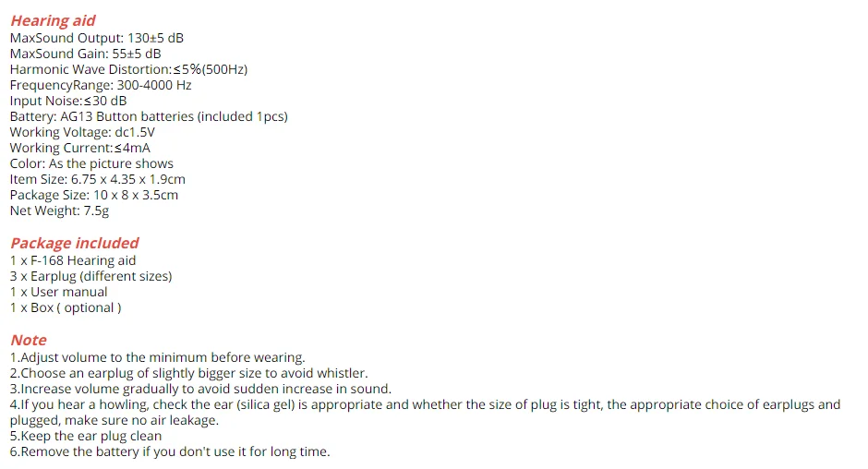Click the "Keep the ear plug clean" note

point(86,436)
